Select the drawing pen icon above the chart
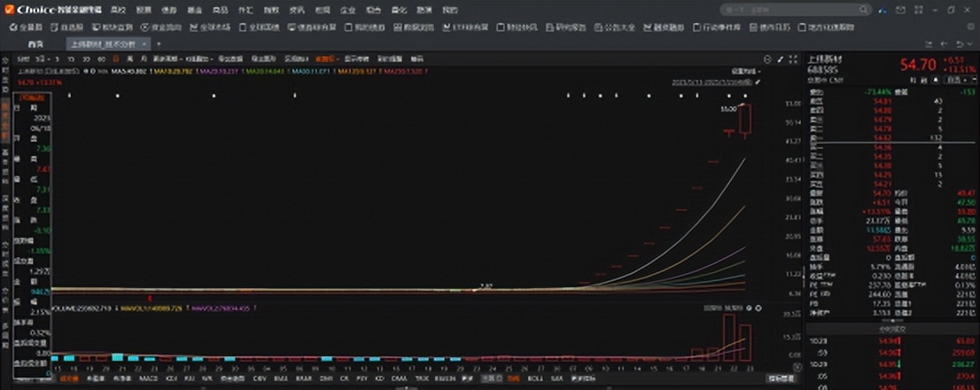 pyautogui.click(x=780, y=59)
